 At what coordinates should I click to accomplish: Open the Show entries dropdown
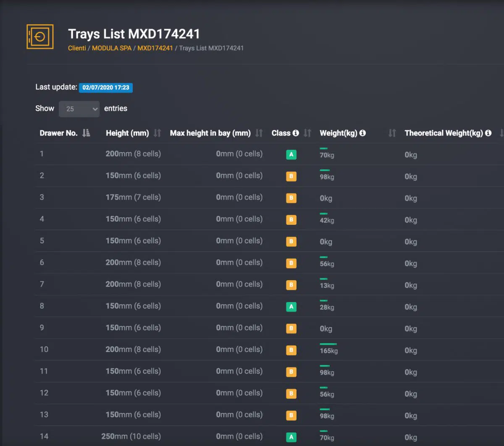79,109
